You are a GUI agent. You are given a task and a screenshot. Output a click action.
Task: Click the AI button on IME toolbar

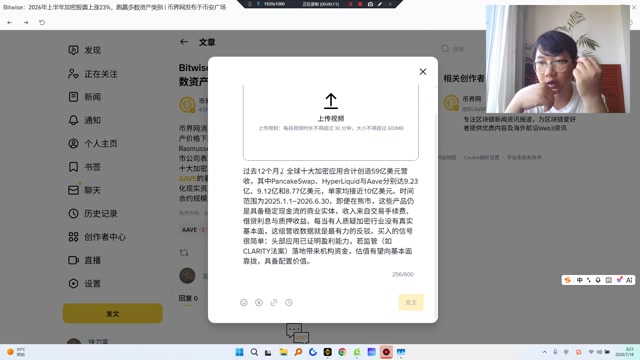[629, 280]
